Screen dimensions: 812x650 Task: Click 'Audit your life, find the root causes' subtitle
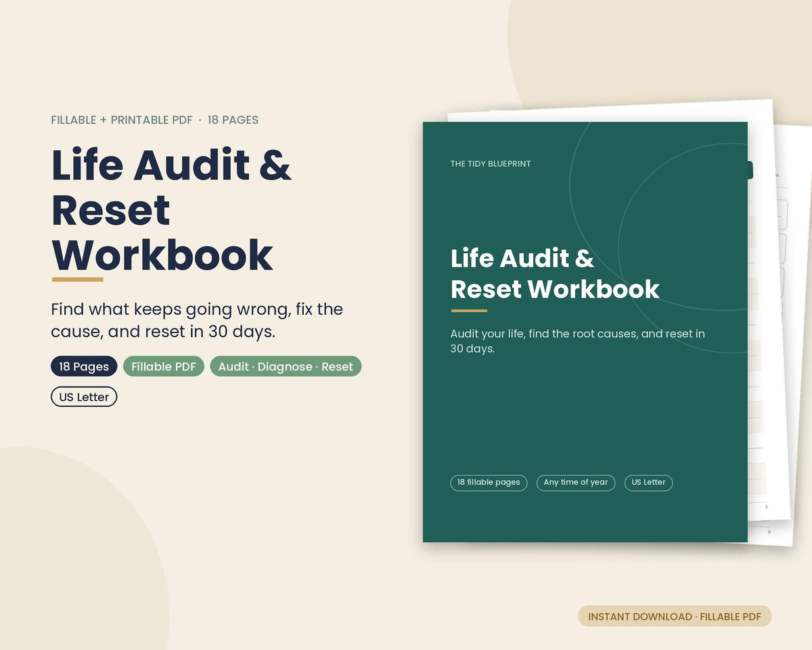578,341
